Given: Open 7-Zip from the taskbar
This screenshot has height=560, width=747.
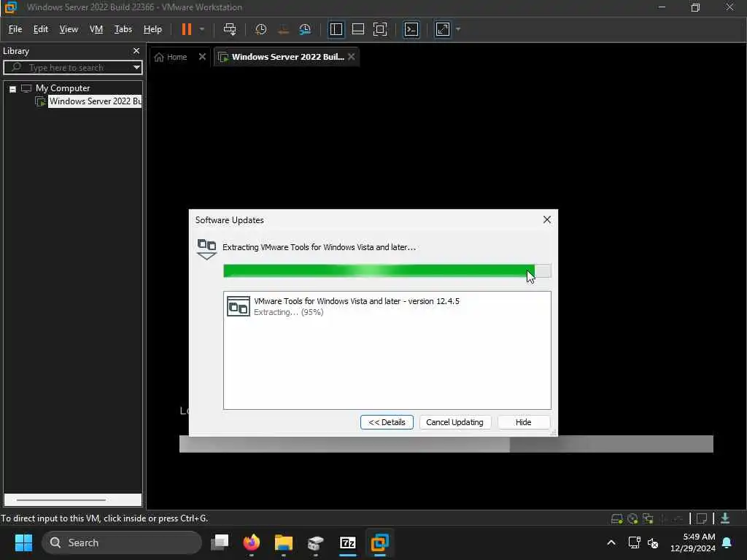Looking at the screenshot, I should click(x=348, y=542).
